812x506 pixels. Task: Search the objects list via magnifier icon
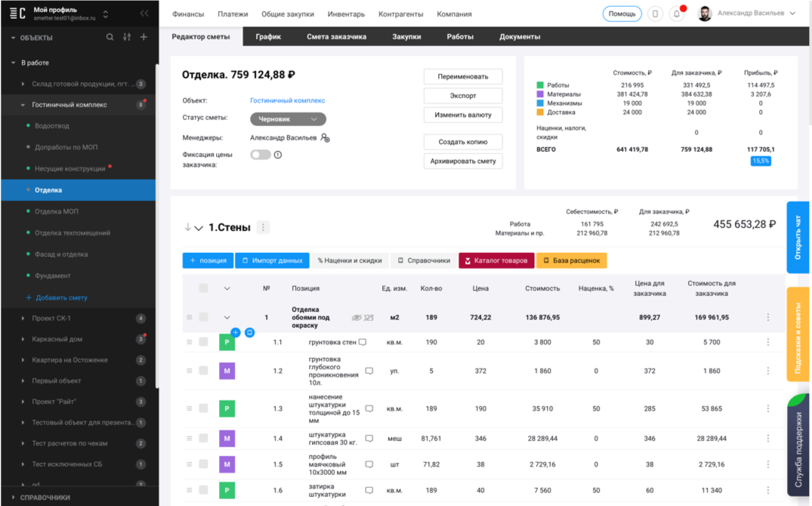pyautogui.click(x=110, y=37)
